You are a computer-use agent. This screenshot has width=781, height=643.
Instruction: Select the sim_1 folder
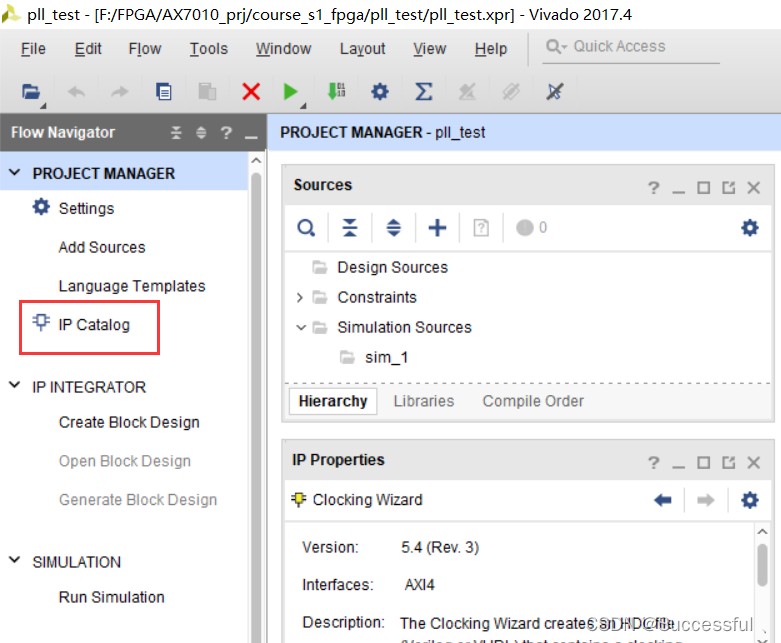click(x=386, y=357)
